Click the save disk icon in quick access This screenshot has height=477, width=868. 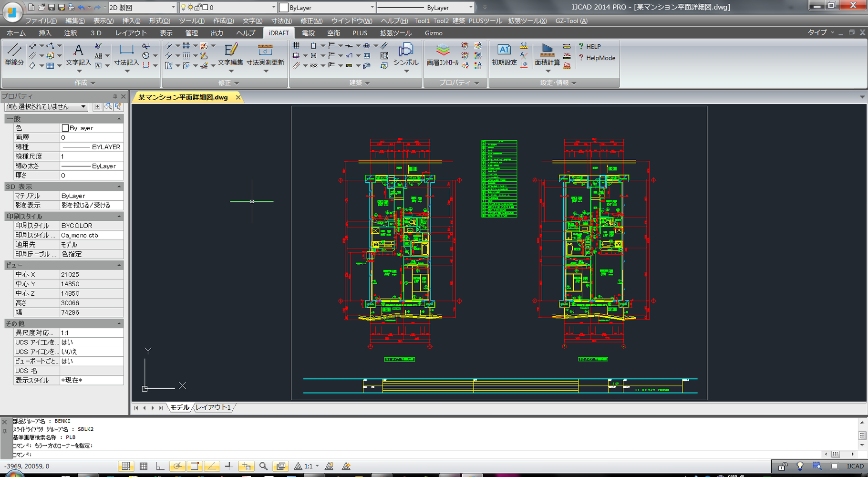point(52,7)
